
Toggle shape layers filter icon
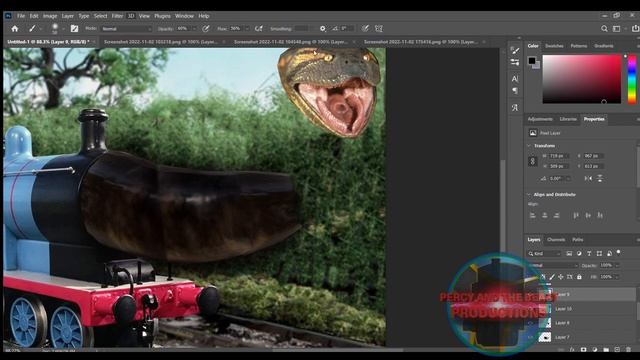[x=599, y=253]
